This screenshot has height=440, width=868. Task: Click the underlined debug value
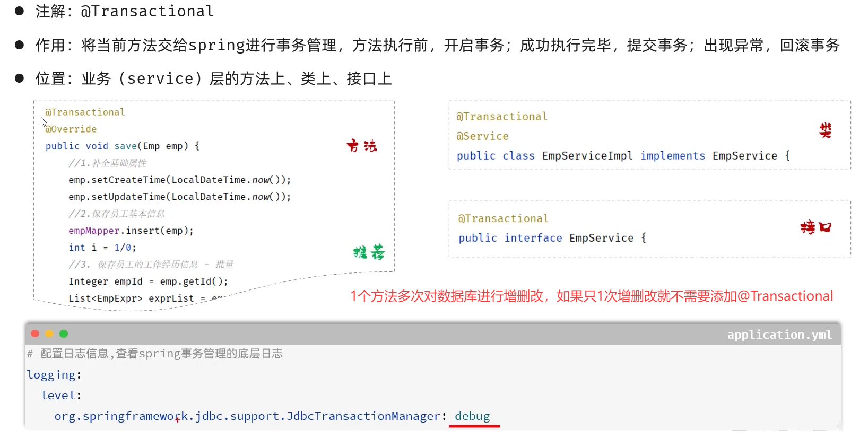click(x=472, y=416)
